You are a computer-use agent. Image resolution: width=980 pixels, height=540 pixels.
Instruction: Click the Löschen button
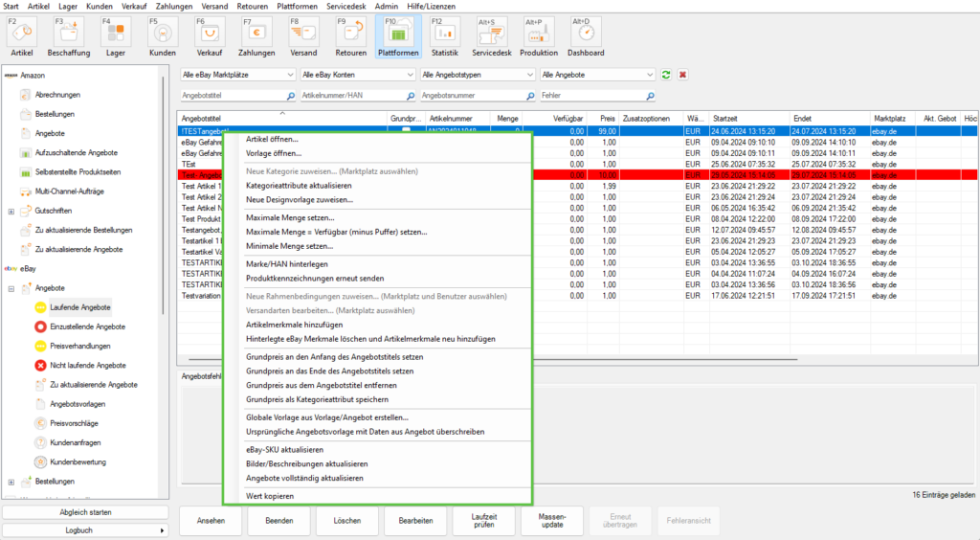point(347,521)
